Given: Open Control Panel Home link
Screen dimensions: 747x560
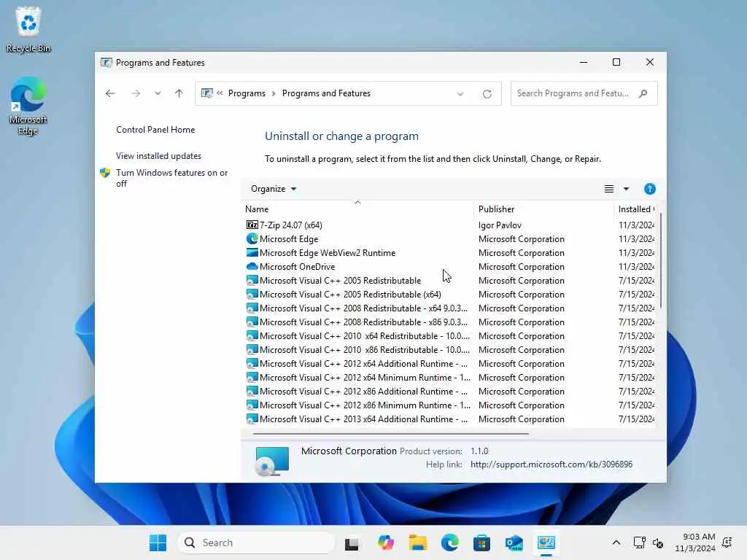Looking at the screenshot, I should tap(155, 130).
